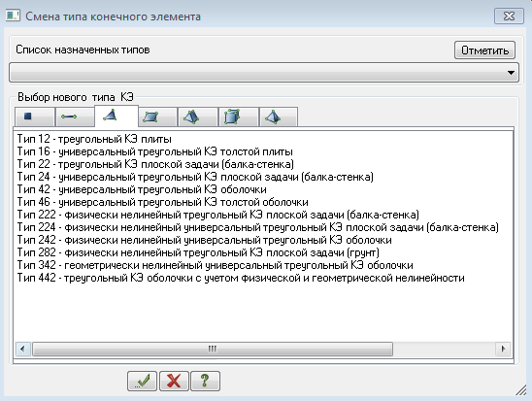Screen dimensions: 532x401
Task: Pick Тип 442 треугольный КЭ оболочки
Action: click(x=241, y=278)
